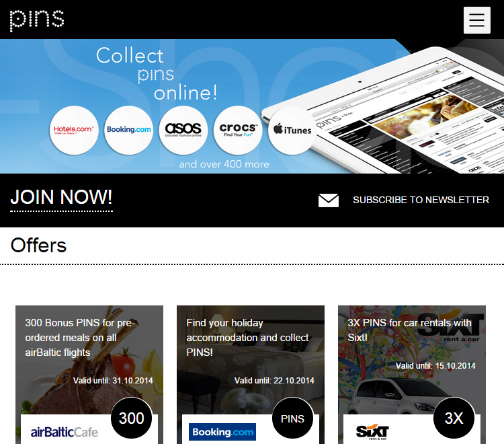Image resolution: width=504 pixels, height=444 pixels.
Task: Click the airBalticCafe logo
Action: (x=65, y=432)
